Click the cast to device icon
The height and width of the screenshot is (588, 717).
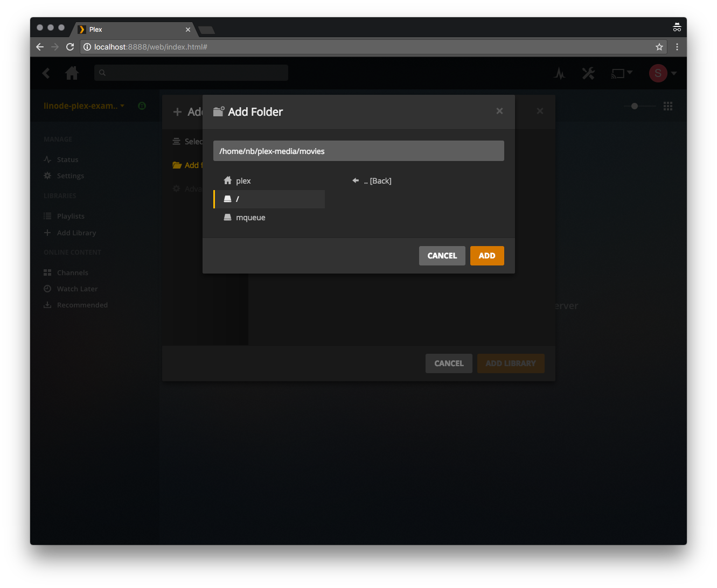click(621, 73)
